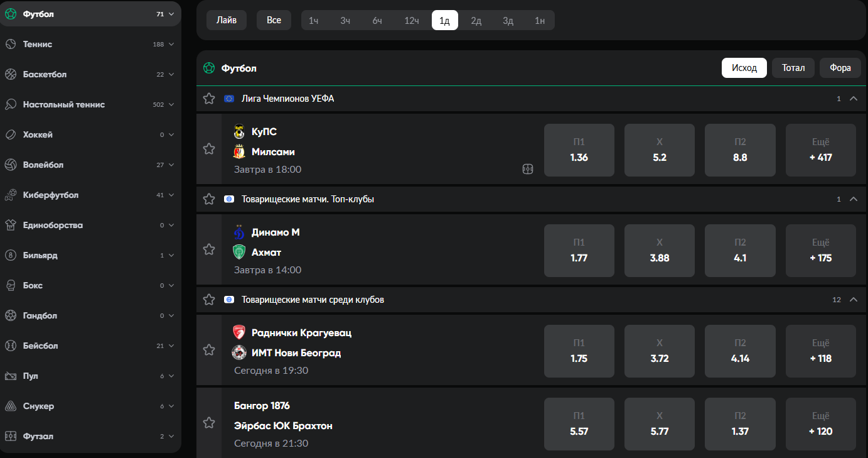Image resolution: width=868 pixels, height=458 pixels.
Task: Open the Volleyball sidebar icon
Action: coord(11,165)
